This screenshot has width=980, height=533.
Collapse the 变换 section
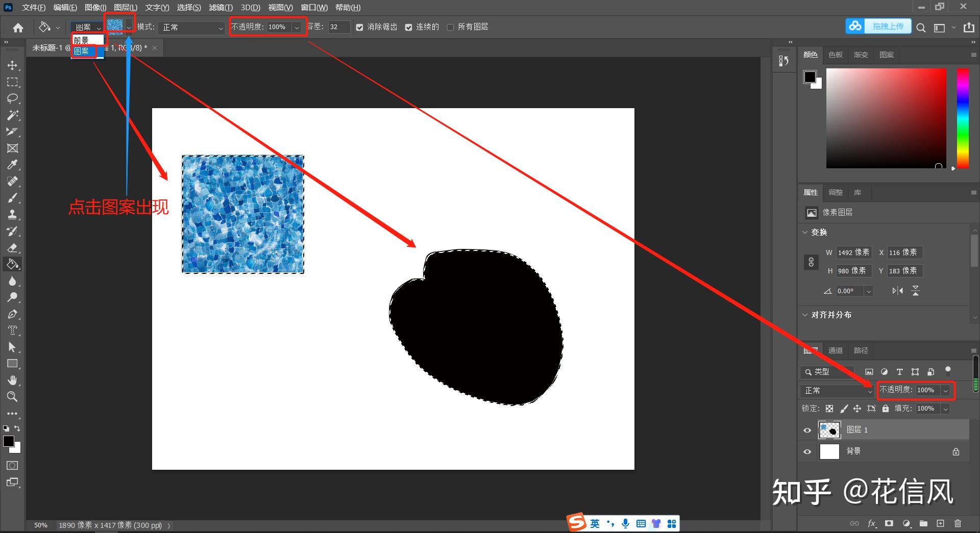click(x=805, y=232)
